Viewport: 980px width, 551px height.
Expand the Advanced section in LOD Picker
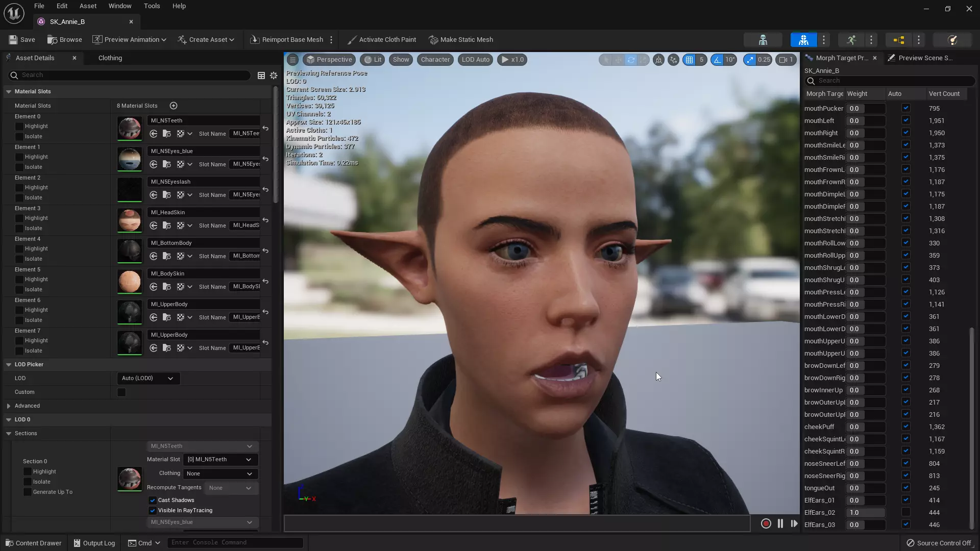(x=9, y=406)
